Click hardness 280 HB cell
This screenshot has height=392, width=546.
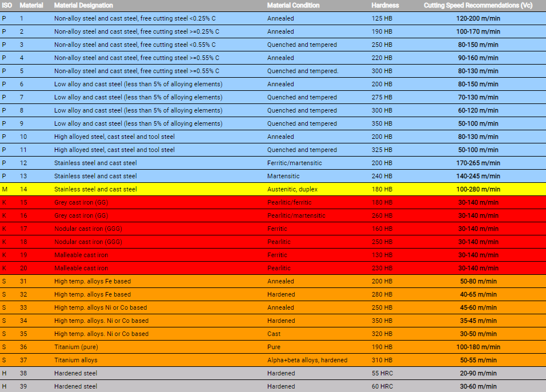(x=382, y=294)
